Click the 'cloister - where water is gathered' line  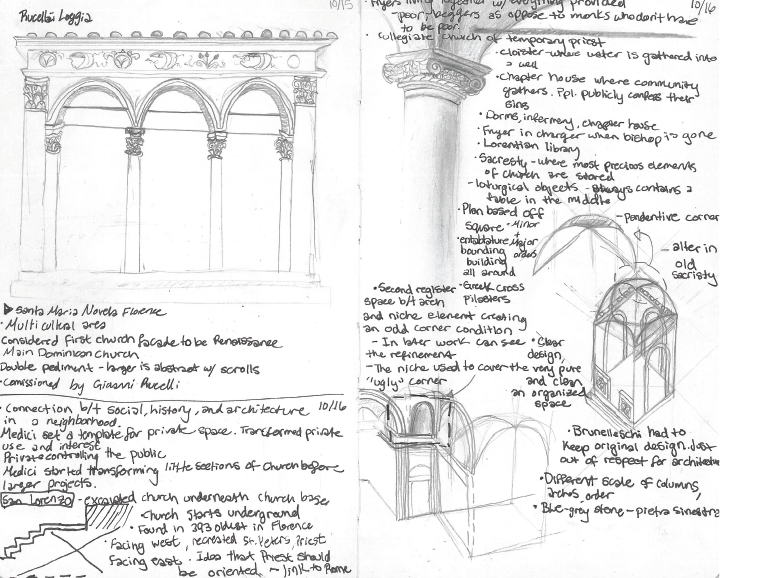607,55
